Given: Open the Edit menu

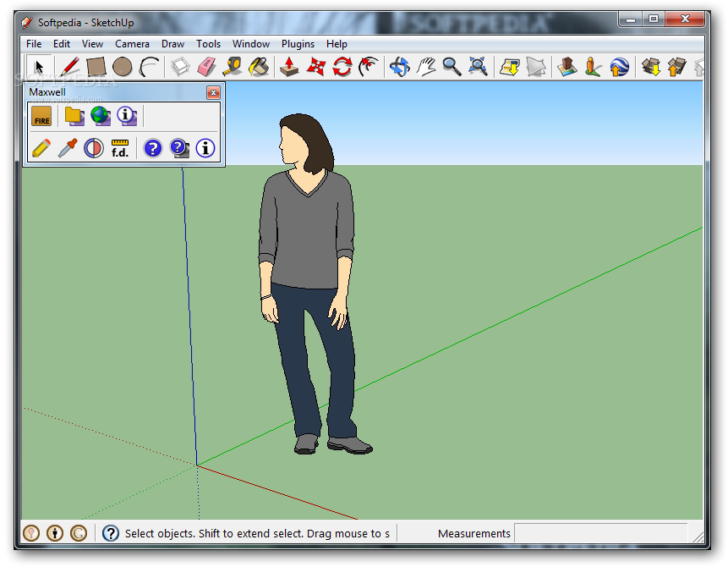Looking at the screenshot, I should click(61, 44).
